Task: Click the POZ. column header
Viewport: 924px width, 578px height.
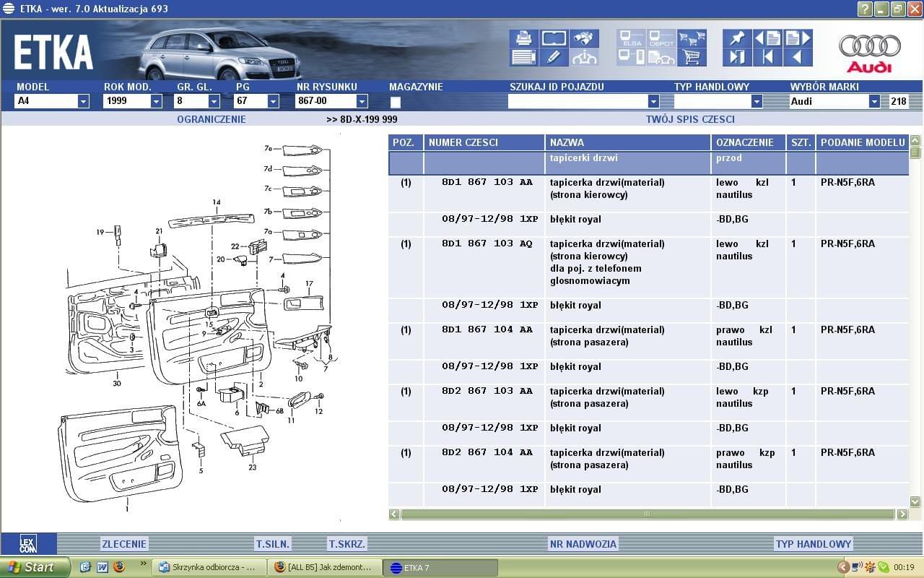Action: point(406,142)
